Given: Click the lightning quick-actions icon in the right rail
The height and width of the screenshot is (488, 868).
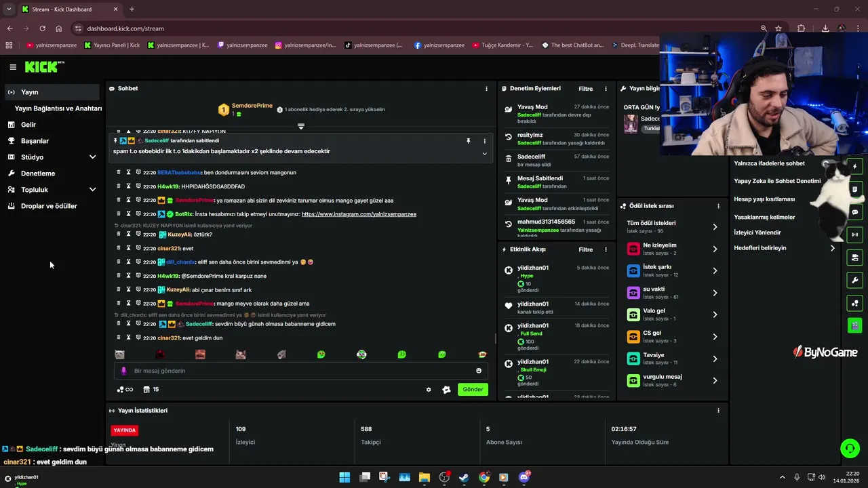Looking at the screenshot, I should click(x=855, y=167).
